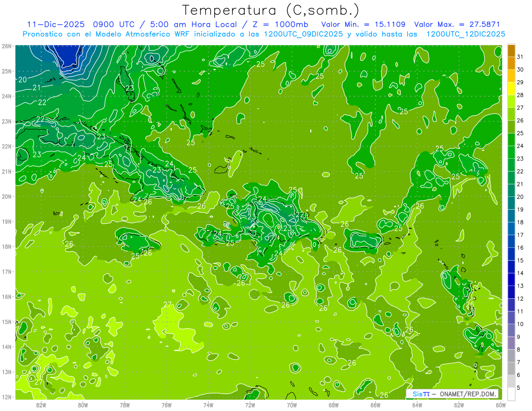Click the "21" contour label on the map
This screenshot has height=411, width=532.
[36, 88]
